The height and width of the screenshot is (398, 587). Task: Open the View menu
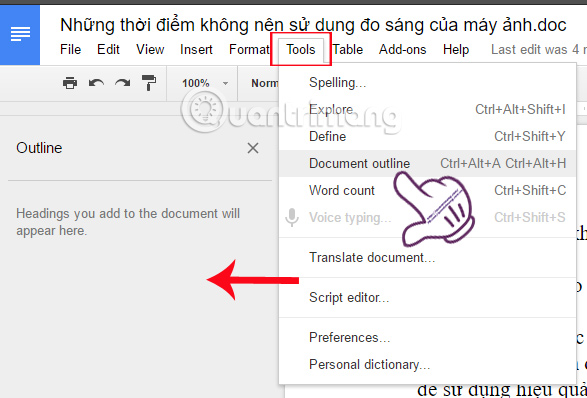pyautogui.click(x=150, y=49)
